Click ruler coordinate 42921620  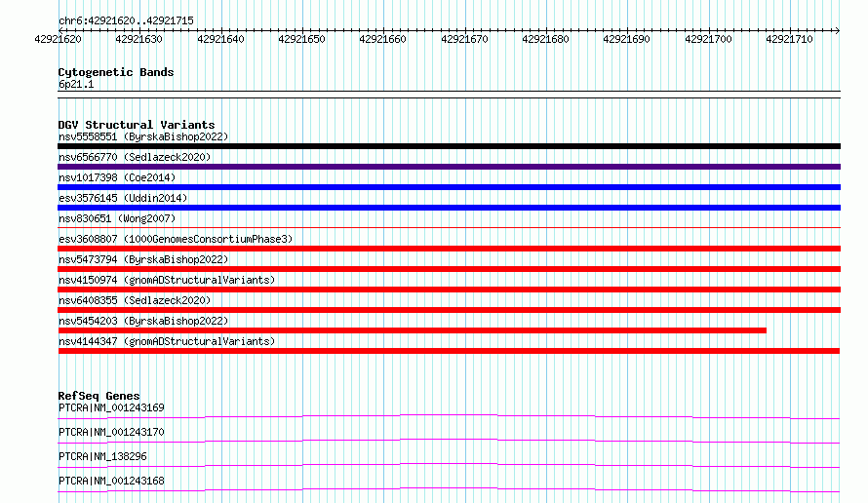[58, 39]
